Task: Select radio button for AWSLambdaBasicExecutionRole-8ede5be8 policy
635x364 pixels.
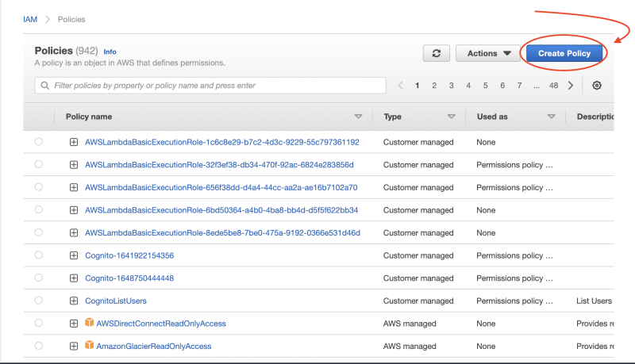Action: point(38,232)
